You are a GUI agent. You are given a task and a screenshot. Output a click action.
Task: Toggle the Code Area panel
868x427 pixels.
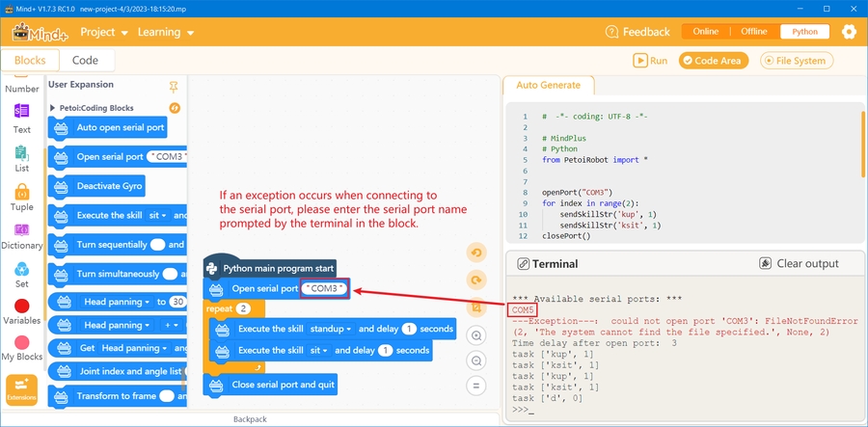[713, 61]
